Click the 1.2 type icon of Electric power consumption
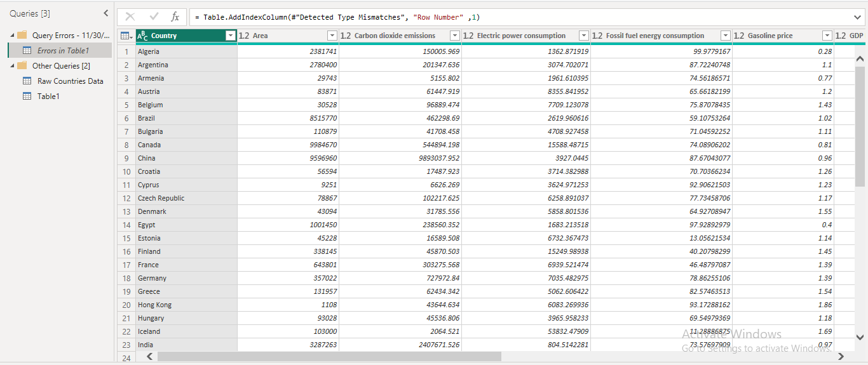 click(x=468, y=36)
